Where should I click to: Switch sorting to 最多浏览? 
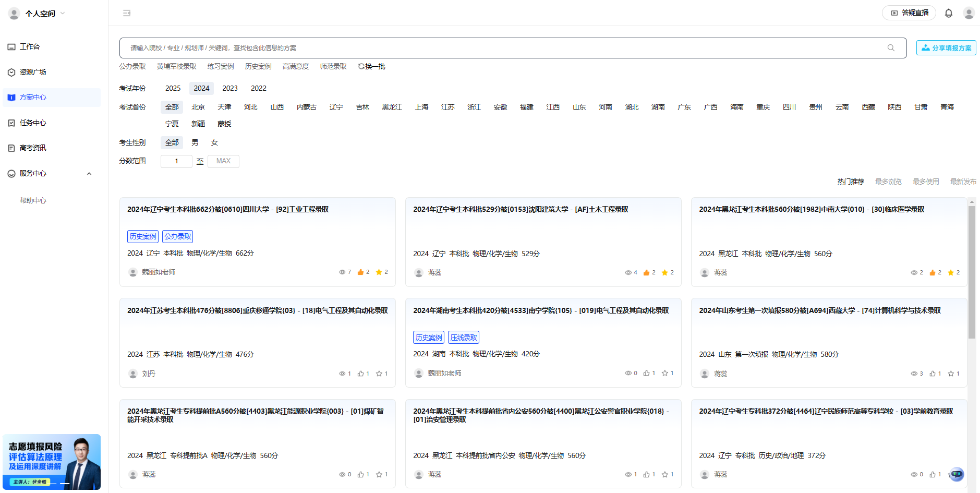point(888,182)
